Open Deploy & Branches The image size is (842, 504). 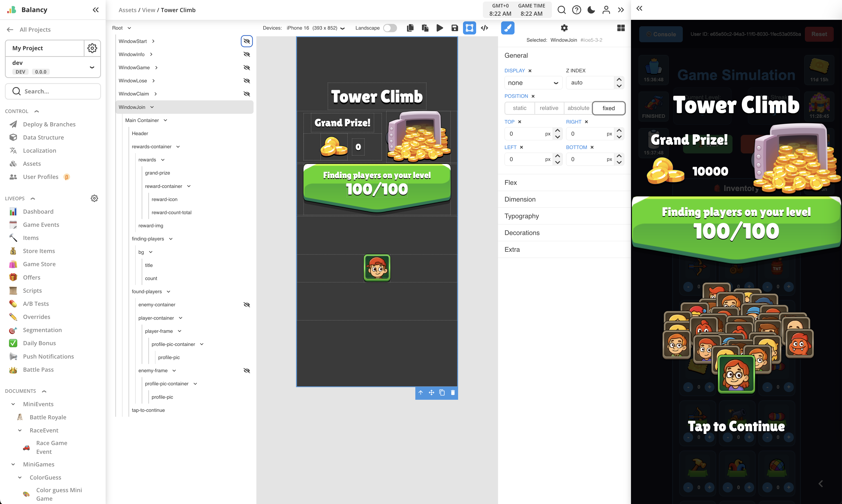[x=49, y=124]
